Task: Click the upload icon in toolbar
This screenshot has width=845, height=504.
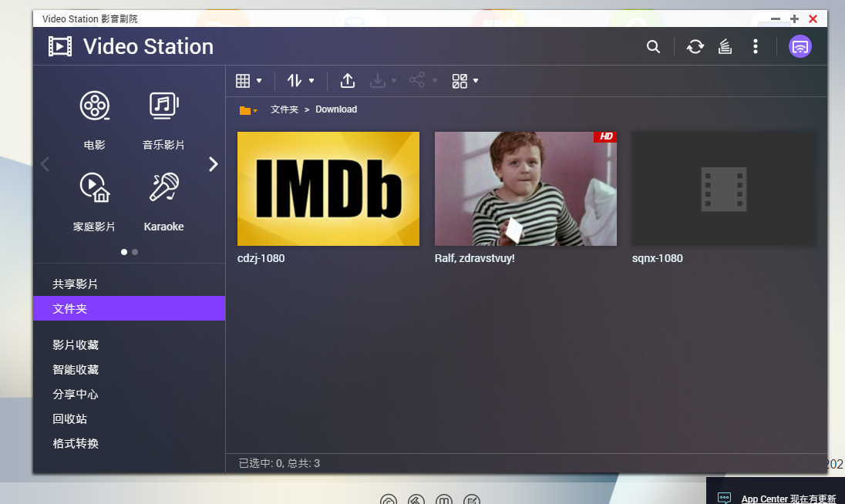Action: [x=348, y=81]
